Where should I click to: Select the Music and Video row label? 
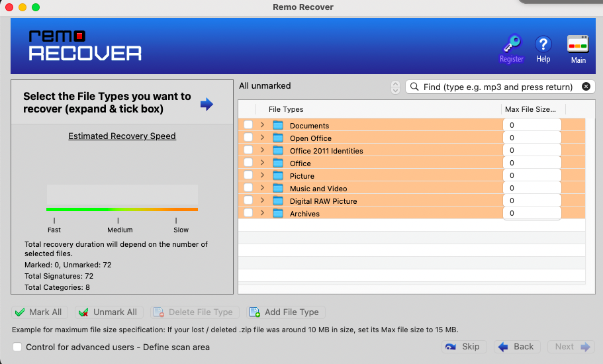pyautogui.click(x=318, y=189)
